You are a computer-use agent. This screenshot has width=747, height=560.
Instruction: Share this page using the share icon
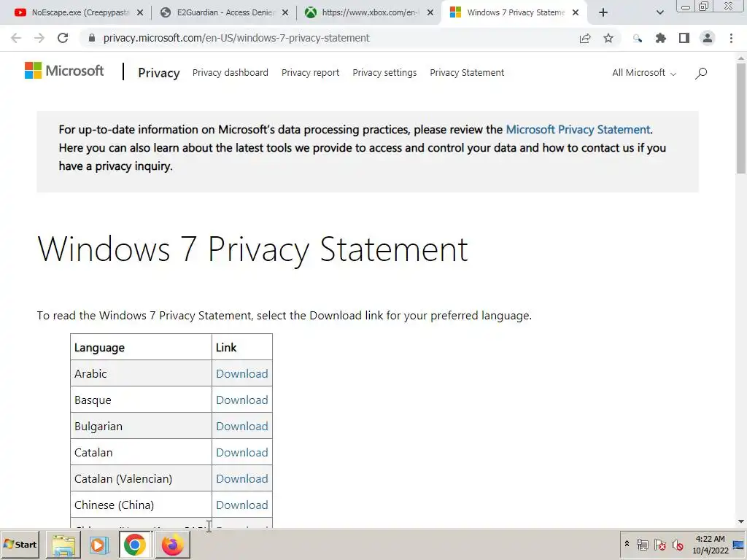[x=585, y=38]
